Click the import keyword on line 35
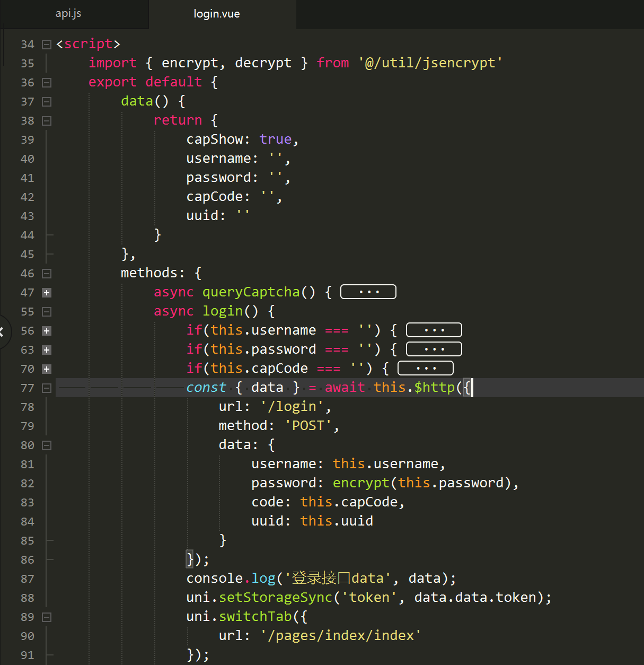 113,63
